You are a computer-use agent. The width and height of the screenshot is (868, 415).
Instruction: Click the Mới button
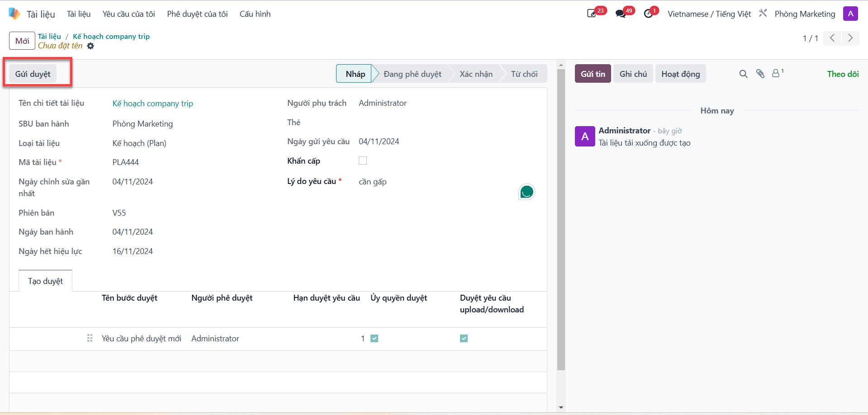click(22, 41)
